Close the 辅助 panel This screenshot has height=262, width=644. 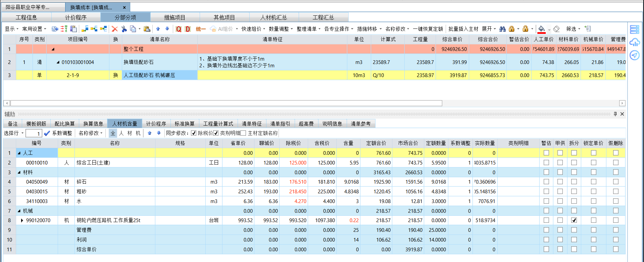coord(622,114)
